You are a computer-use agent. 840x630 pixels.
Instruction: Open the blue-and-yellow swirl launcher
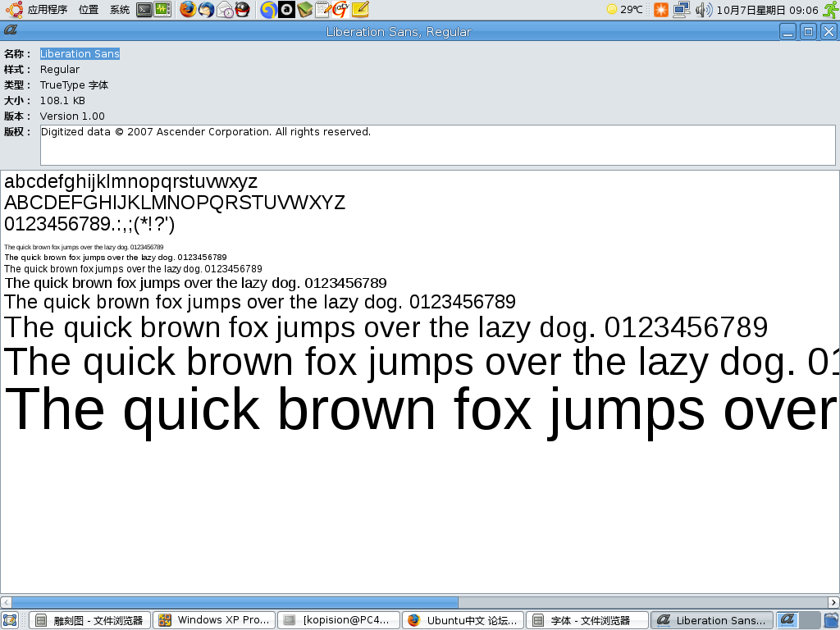(x=268, y=9)
